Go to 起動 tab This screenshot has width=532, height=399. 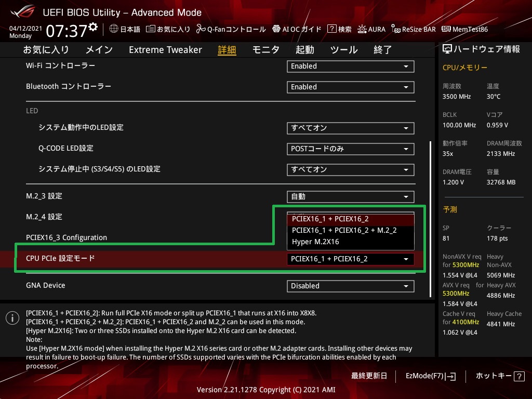304,50
